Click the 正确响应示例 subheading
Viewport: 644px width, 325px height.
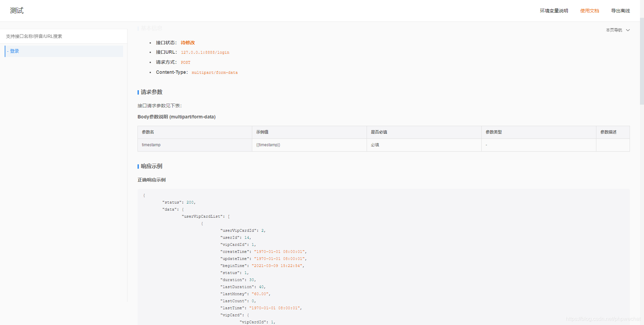152,180
